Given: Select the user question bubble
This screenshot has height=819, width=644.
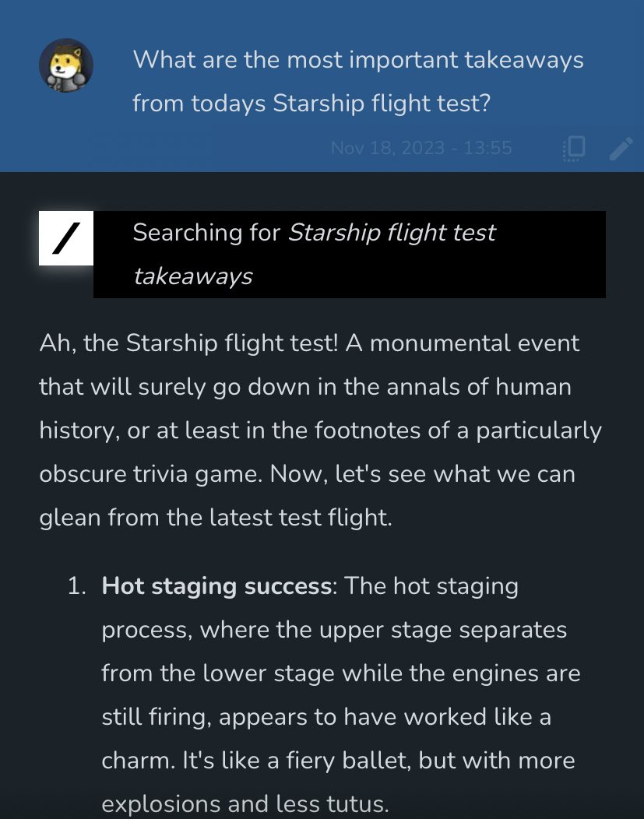Looking at the screenshot, I should [x=358, y=82].
